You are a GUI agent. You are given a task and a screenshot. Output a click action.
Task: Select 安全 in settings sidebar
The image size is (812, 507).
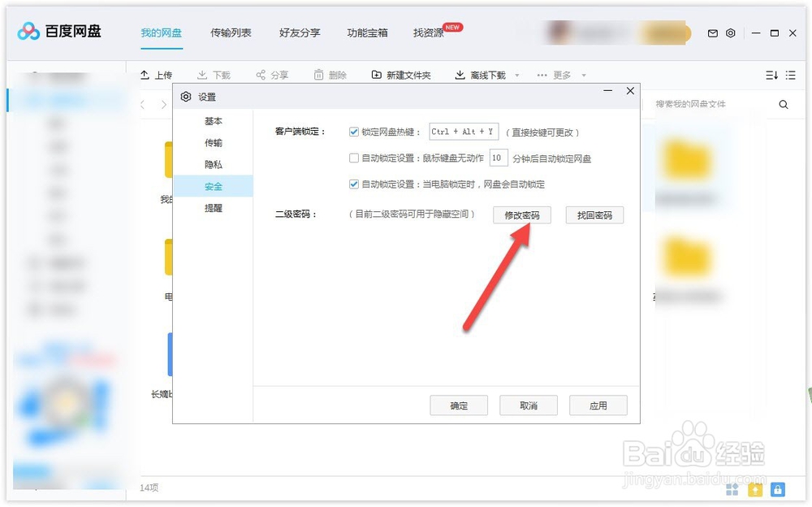pos(214,186)
